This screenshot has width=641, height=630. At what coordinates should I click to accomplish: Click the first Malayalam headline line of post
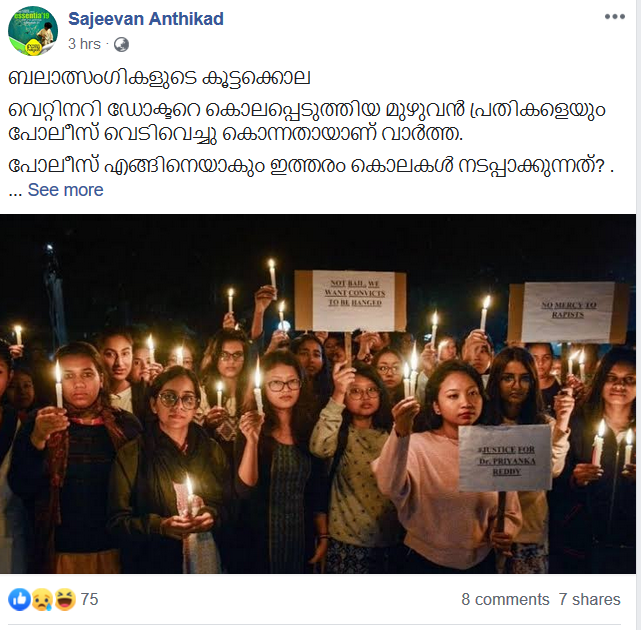pyautogui.click(x=159, y=78)
